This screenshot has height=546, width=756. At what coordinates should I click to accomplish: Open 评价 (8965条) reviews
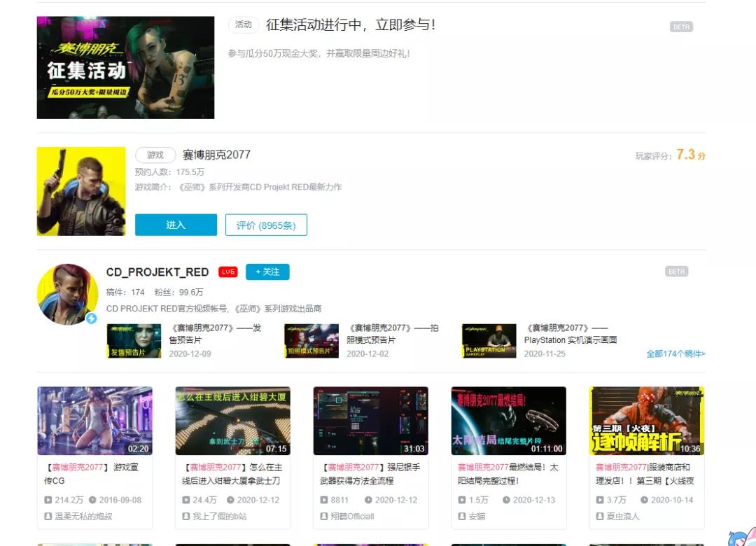[x=266, y=225]
